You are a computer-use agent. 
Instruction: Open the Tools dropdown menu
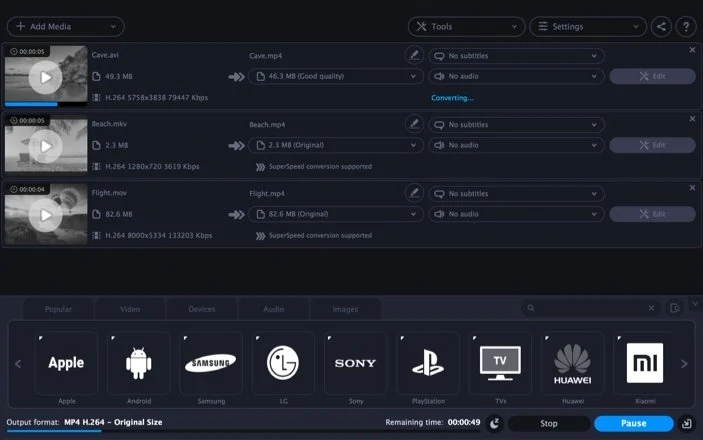tap(465, 27)
